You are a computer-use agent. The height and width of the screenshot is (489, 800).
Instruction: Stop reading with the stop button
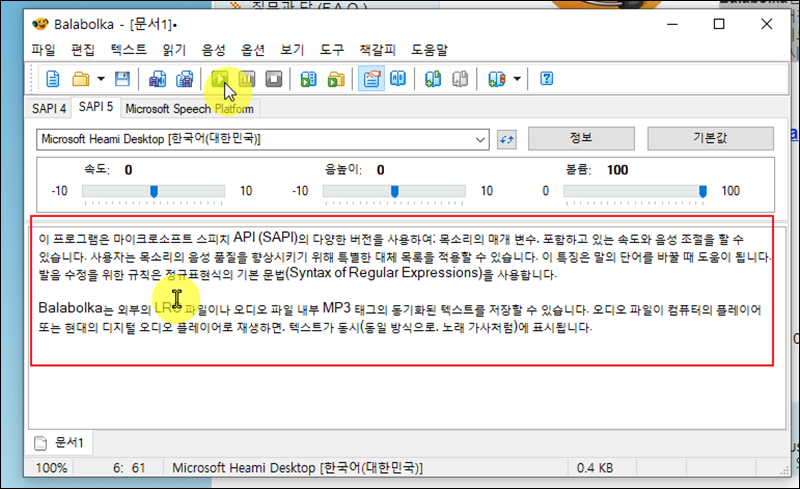(274, 79)
